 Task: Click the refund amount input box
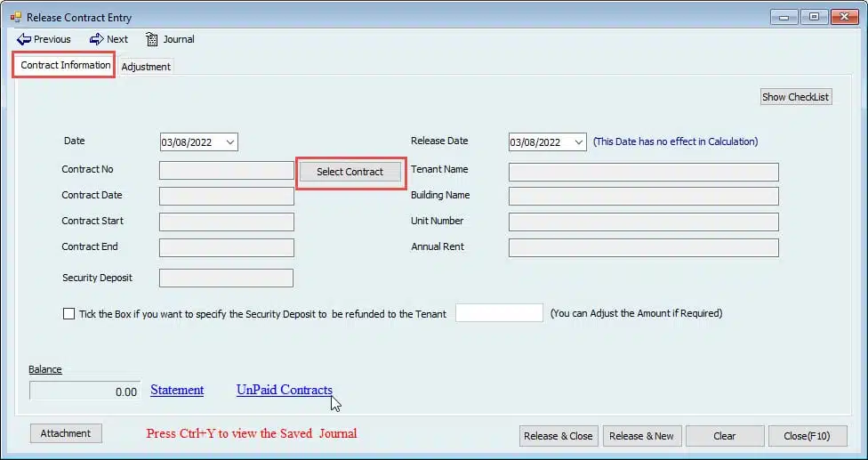499,313
